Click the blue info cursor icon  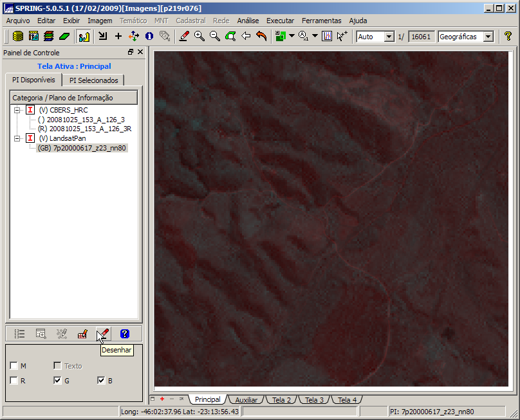[x=149, y=37]
